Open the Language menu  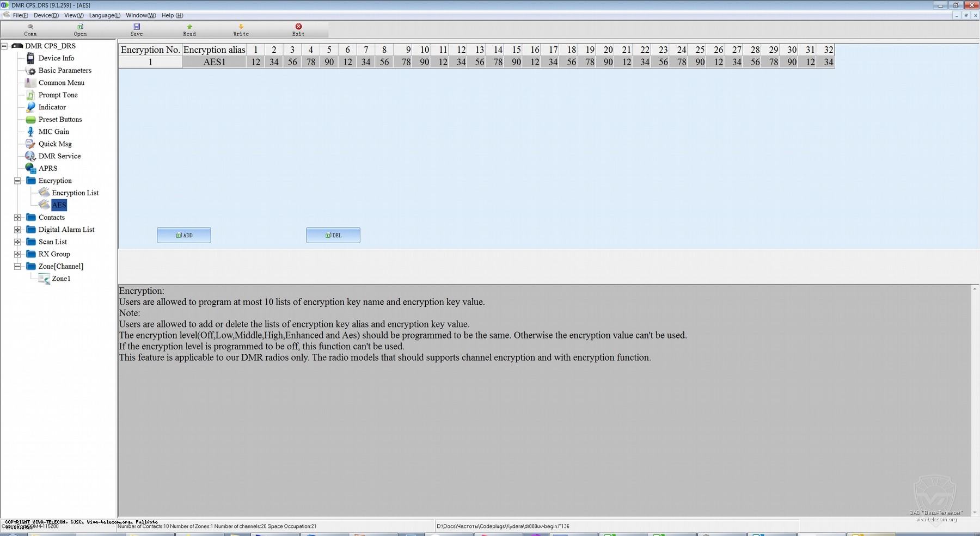pos(105,15)
